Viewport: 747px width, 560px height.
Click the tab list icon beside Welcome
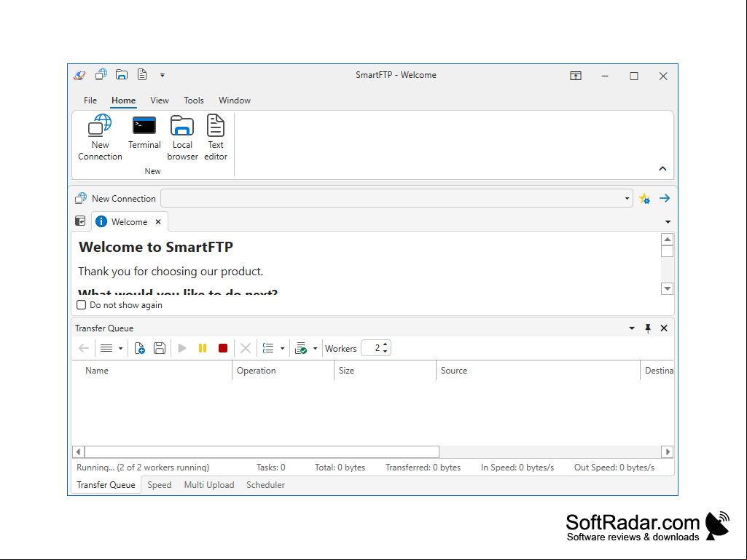pyautogui.click(x=80, y=221)
